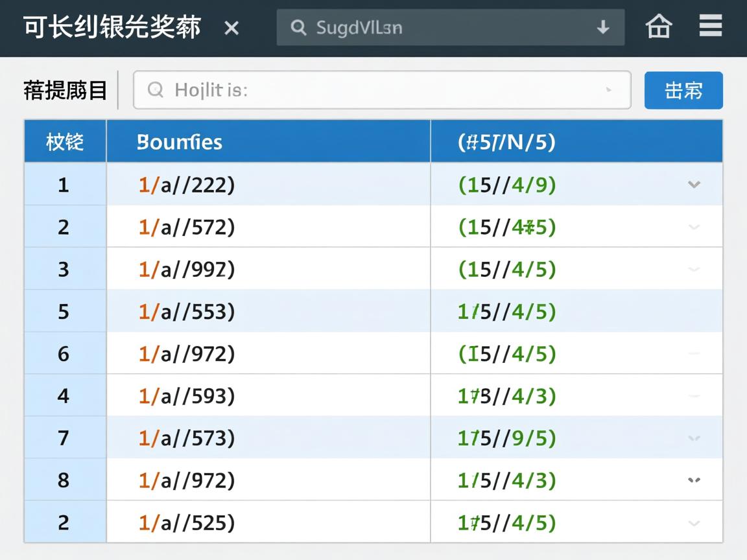Image resolution: width=747 pixels, height=560 pixels.
Task: Click the magnifier in the Hojlit search field
Action: click(155, 91)
